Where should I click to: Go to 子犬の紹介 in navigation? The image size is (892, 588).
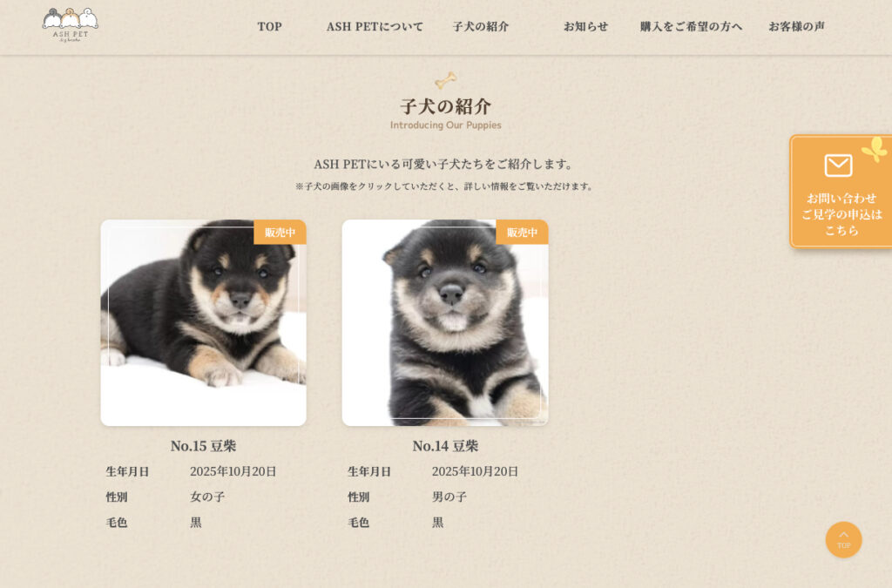point(481,27)
